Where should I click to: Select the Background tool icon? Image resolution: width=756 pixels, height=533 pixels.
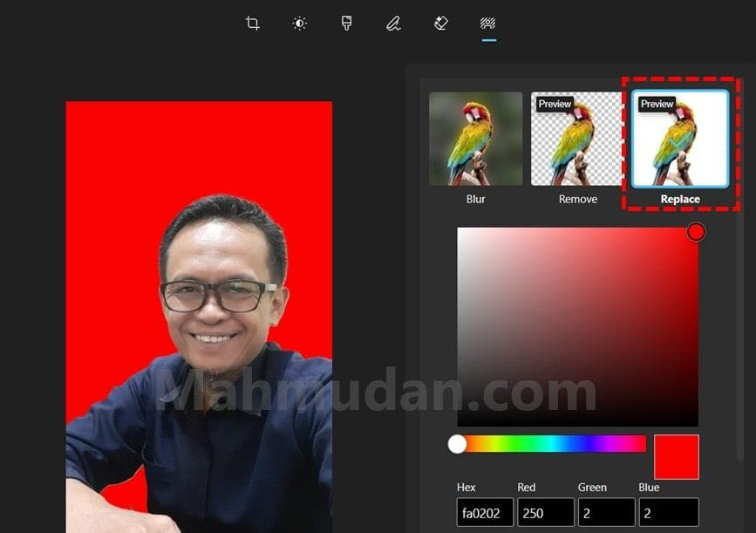[488, 24]
